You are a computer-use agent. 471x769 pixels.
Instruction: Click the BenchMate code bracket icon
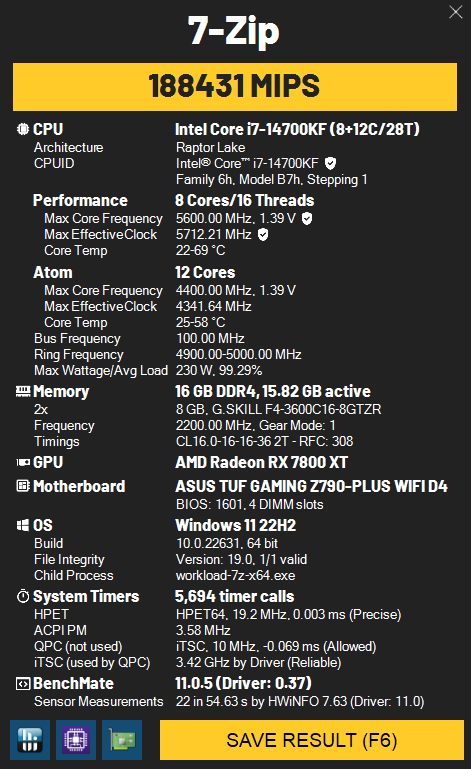point(23,683)
